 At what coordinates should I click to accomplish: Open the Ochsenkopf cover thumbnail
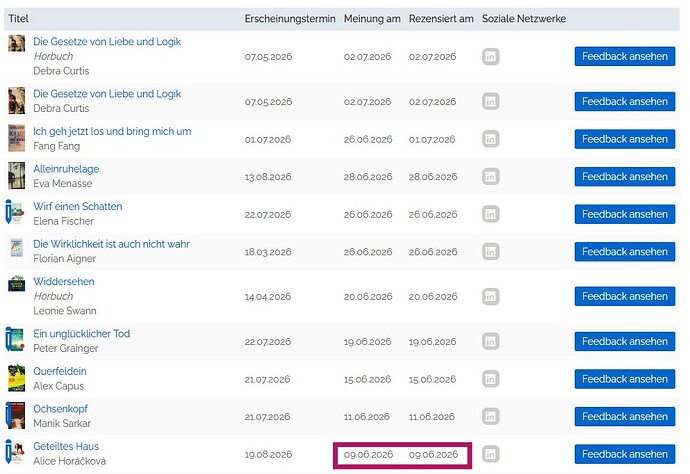18,415
